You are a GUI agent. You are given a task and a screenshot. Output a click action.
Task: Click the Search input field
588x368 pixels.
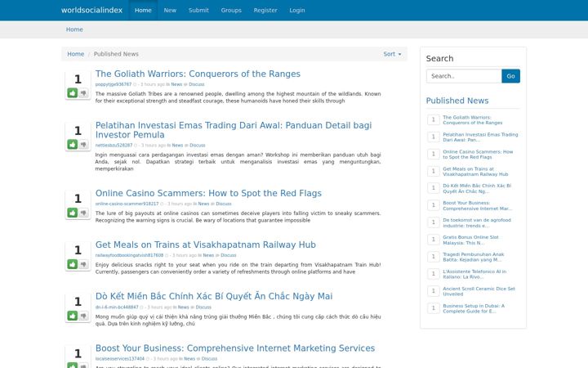pos(464,76)
